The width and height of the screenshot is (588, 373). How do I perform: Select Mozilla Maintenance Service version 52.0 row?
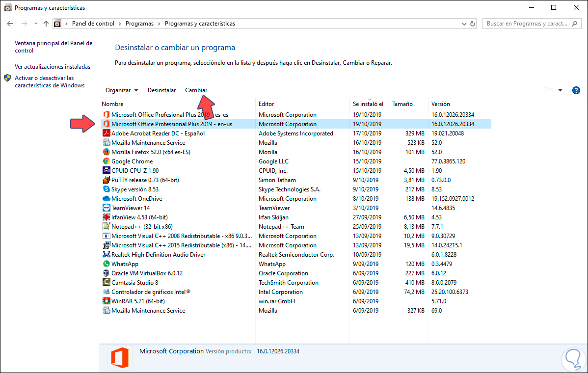pyautogui.click(x=296, y=142)
